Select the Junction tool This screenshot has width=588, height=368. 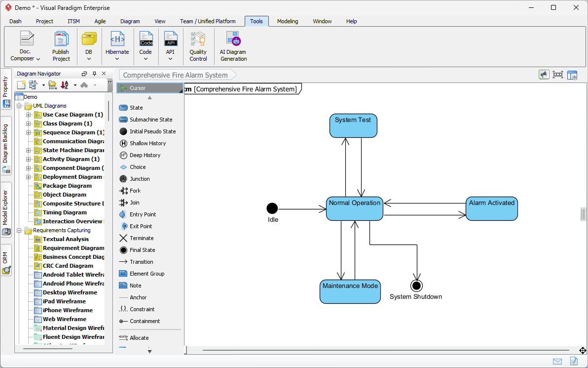click(134, 179)
